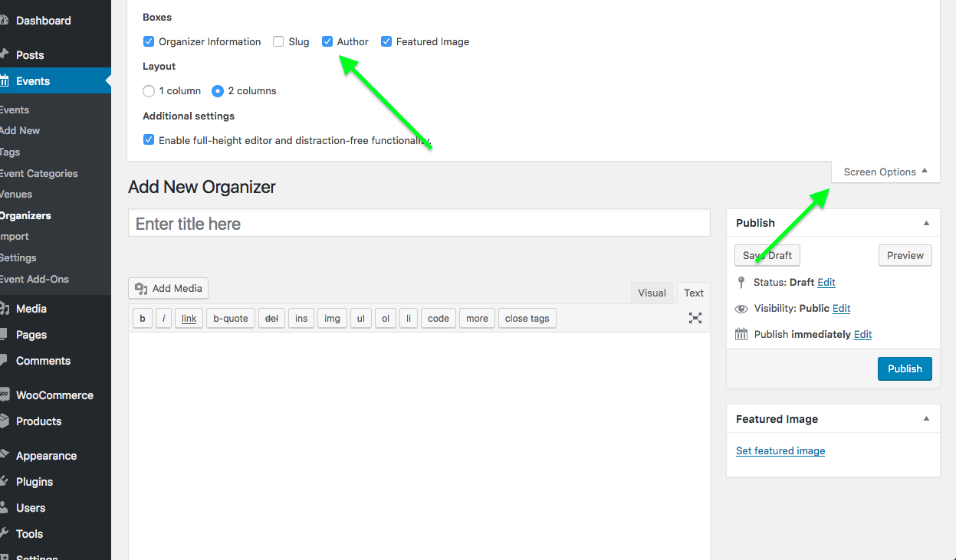Collapse the Screen Options panel
Screen dimensions: 956x560
[x=885, y=172]
